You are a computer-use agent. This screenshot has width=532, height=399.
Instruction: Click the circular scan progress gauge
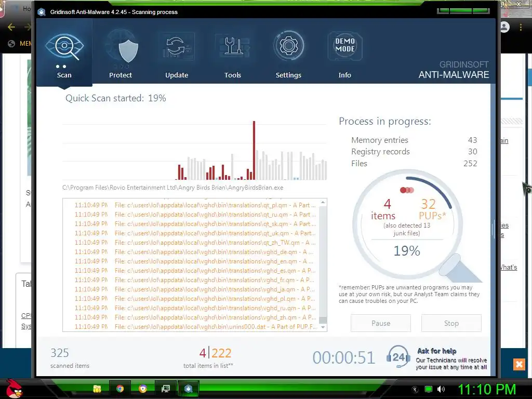click(x=407, y=224)
